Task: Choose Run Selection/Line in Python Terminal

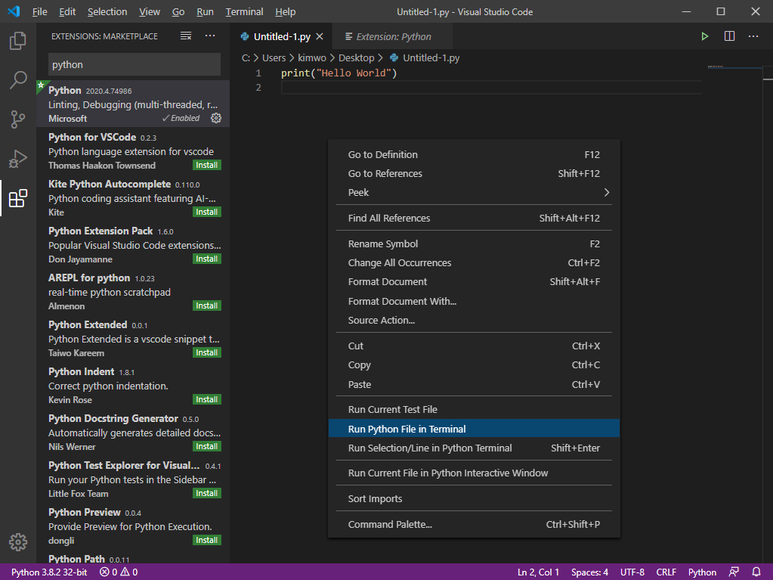Action: [474, 448]
